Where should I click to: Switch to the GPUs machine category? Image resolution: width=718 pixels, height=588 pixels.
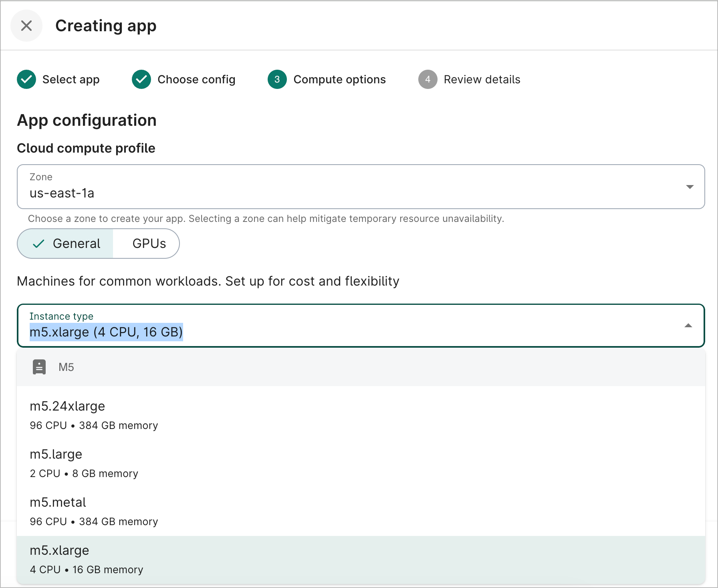point(149,243)
